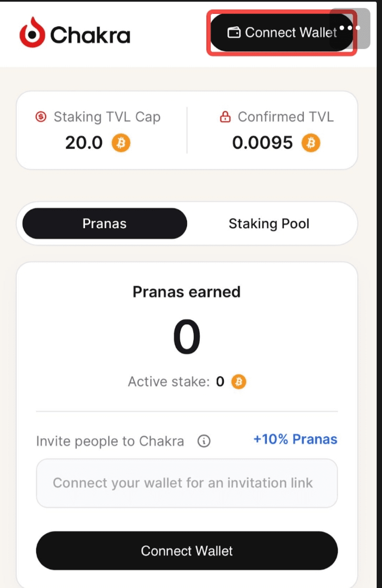The width and height of the screenshot is (382, 588).
Task: Click the Bitcoin icon next to 20.0
Action: coord(121,142)
